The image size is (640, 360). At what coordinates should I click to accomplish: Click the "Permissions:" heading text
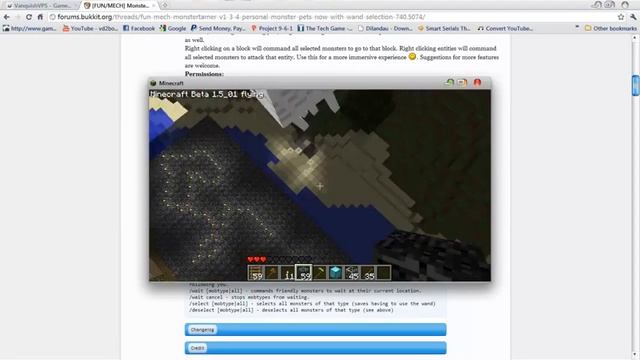[x=204, y=74]
